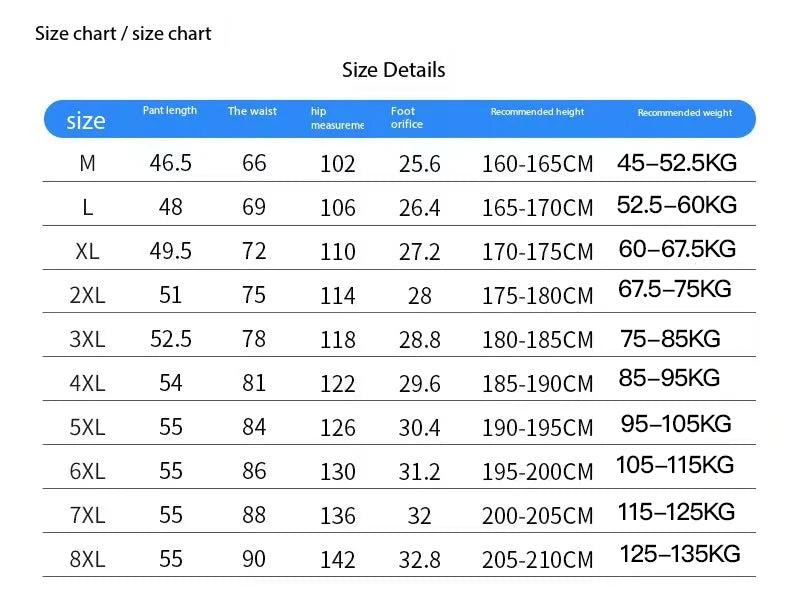Click the blue "size" column header
This screenshot has height=608, width=790.
85,121
